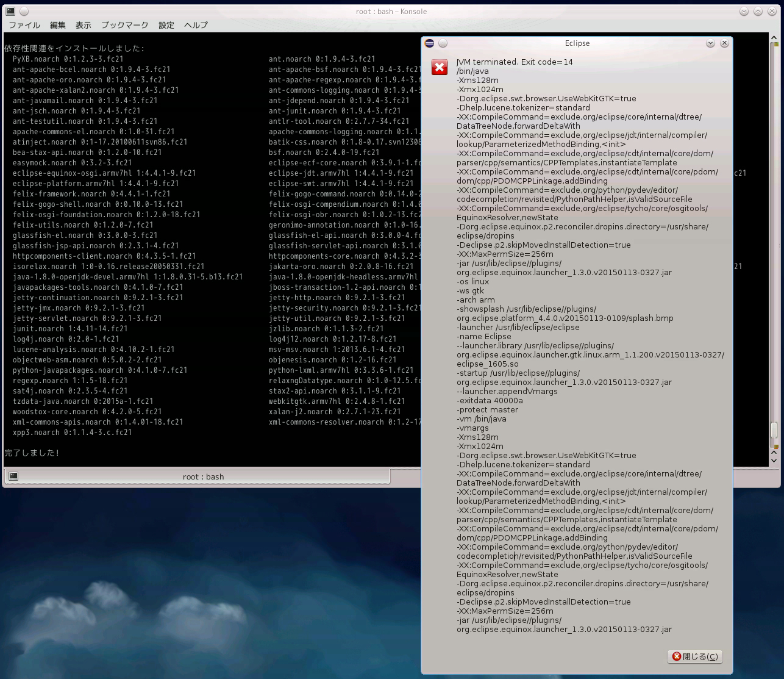Click the 閉じる(C) button
This screenshot has width=784, height=679.
(x=695, y=656)
